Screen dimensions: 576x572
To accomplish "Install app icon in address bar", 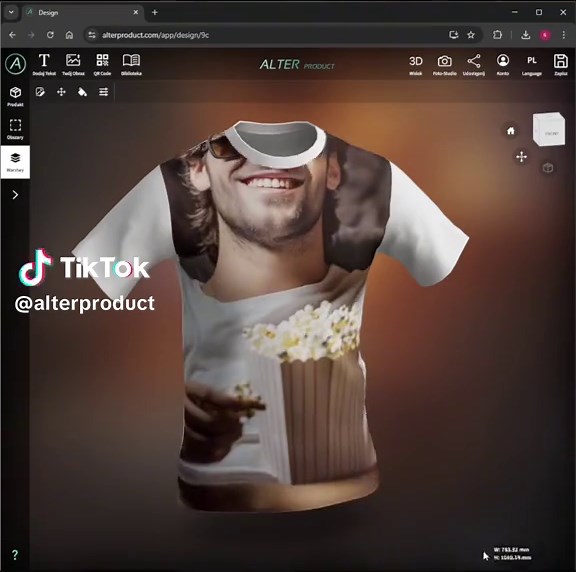I will (454, 35).
